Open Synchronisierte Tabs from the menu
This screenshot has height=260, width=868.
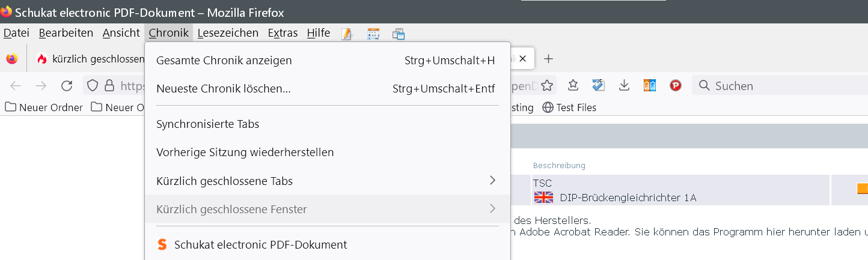[x=208, y=124]
